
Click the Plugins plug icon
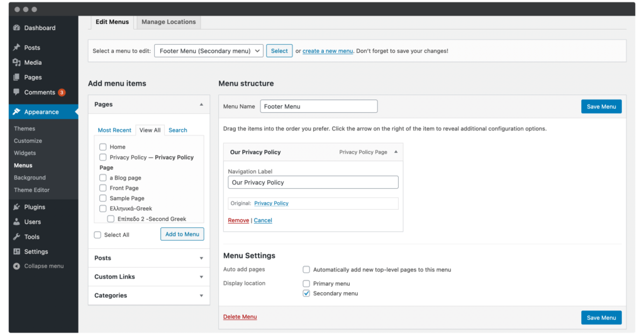(16, 207)
